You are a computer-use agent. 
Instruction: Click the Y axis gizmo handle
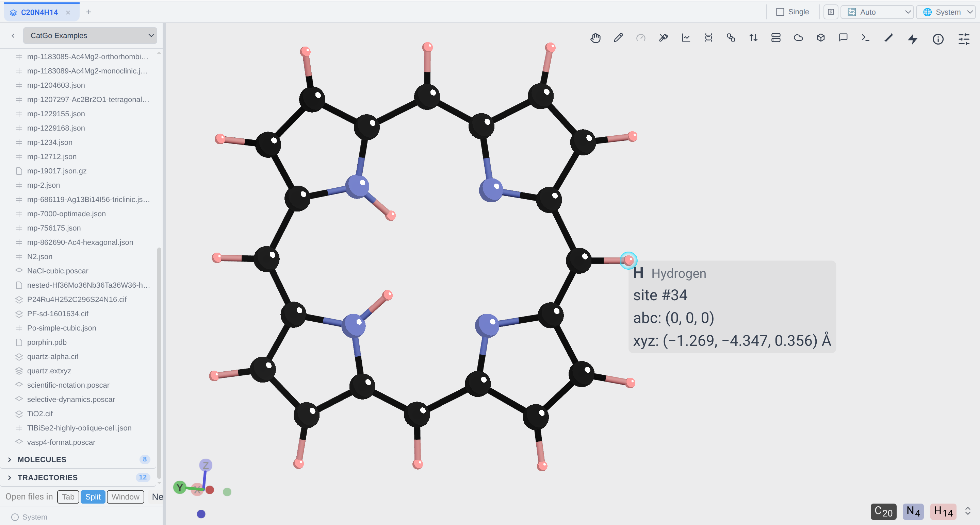180,487
